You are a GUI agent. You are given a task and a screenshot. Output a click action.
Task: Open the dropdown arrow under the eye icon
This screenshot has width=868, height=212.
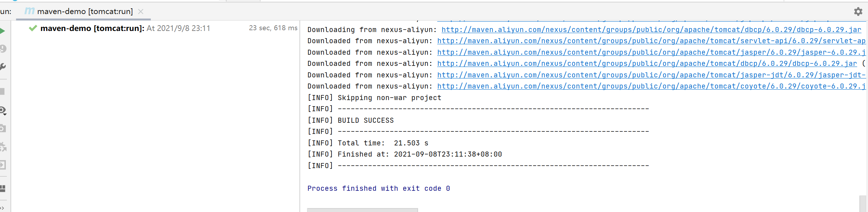[6, 114]
